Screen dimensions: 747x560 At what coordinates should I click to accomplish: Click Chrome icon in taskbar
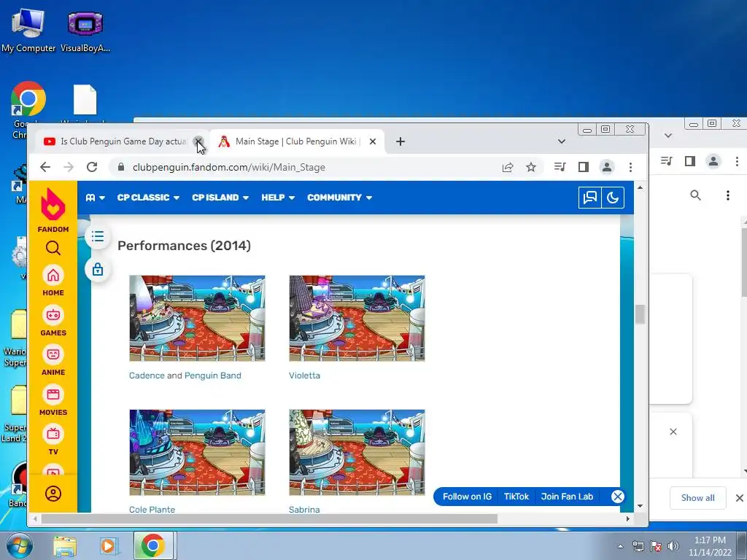click(x=153, y=545)
